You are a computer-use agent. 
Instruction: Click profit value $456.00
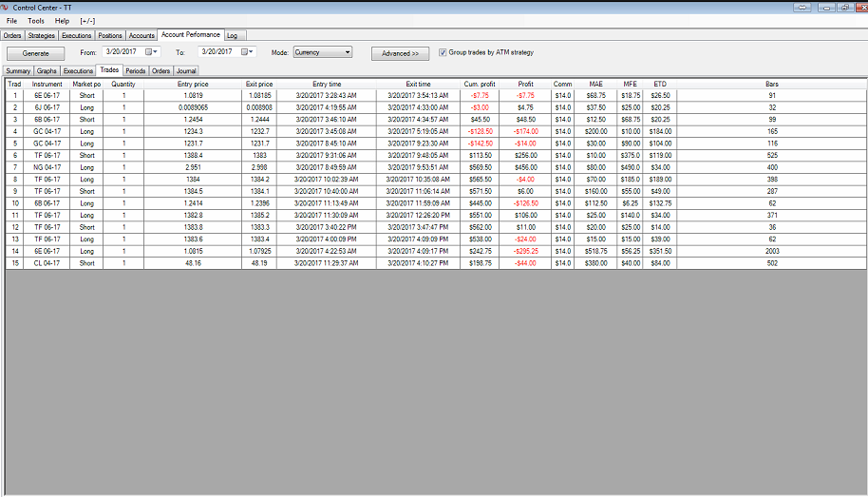click(525, 167)
